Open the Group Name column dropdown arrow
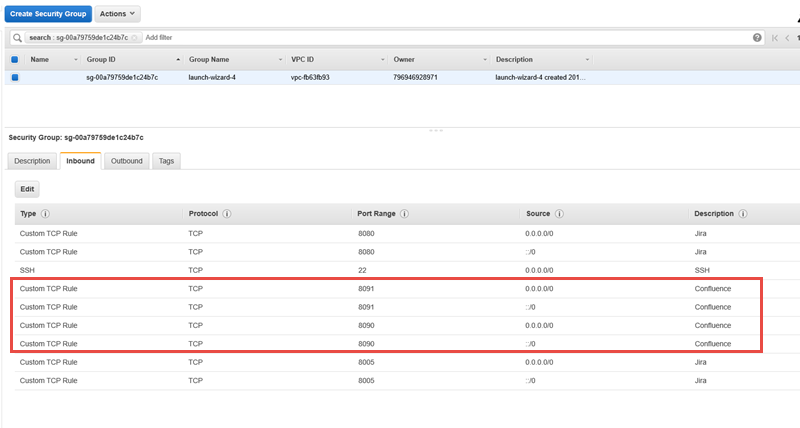 click(280, 60)
